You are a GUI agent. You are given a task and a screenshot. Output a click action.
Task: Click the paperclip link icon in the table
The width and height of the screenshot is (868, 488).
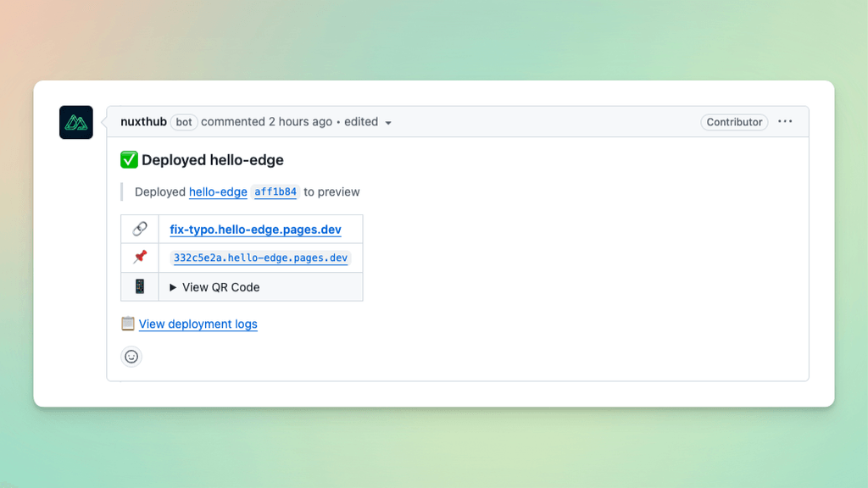pyautogui.click(x=139, y=229)
